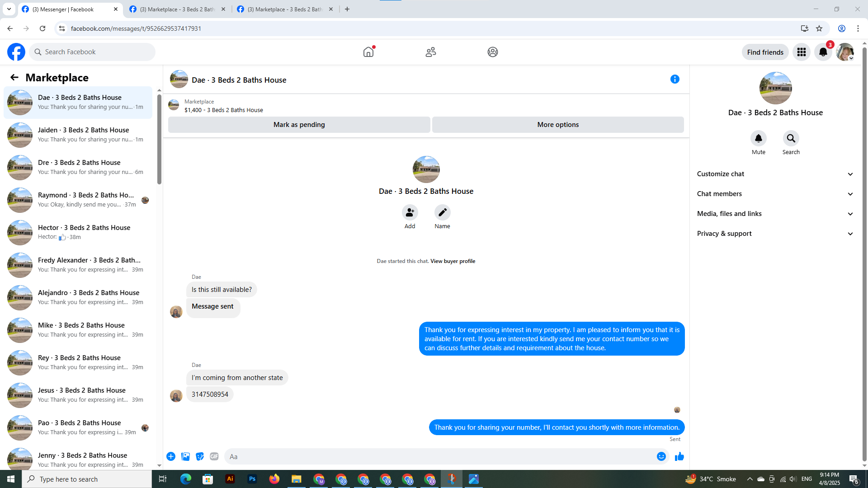Attach a photo with the image icon
Viewport: 868px width, 488px height.
185,457
